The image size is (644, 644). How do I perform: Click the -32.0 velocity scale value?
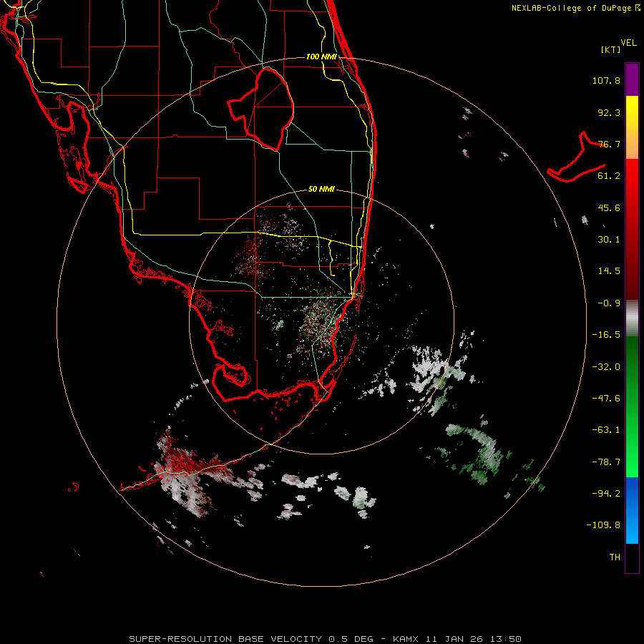click(606, 367)
